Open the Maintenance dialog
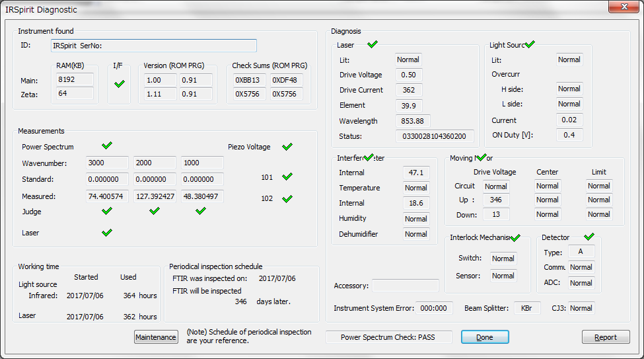 [156, 337]
